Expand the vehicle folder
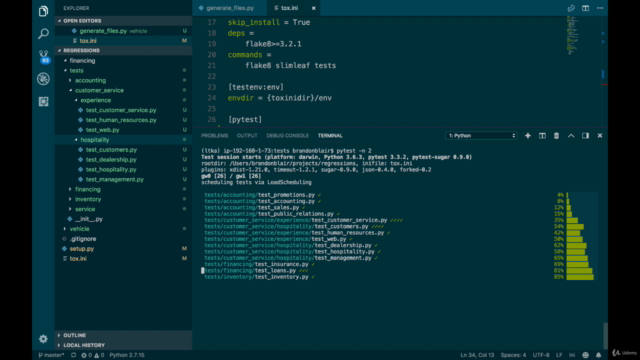640x360 pixels. [123, 229]
